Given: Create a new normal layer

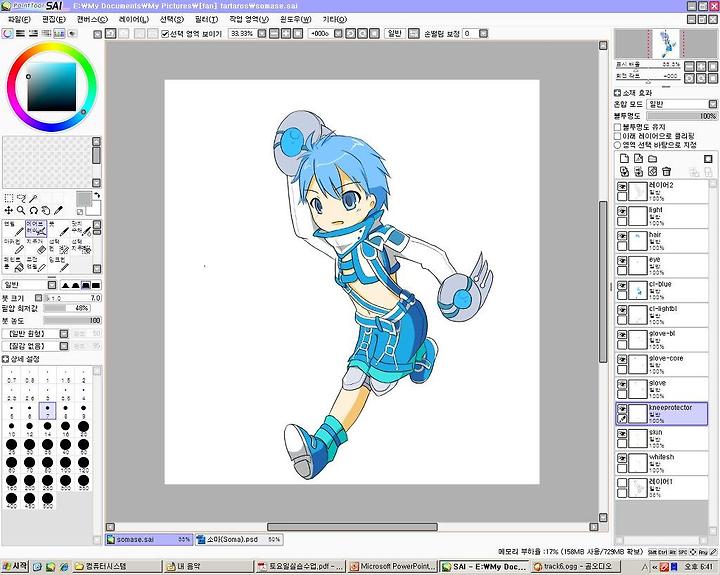Looking at the screenshot, I should tap(624, 159).
